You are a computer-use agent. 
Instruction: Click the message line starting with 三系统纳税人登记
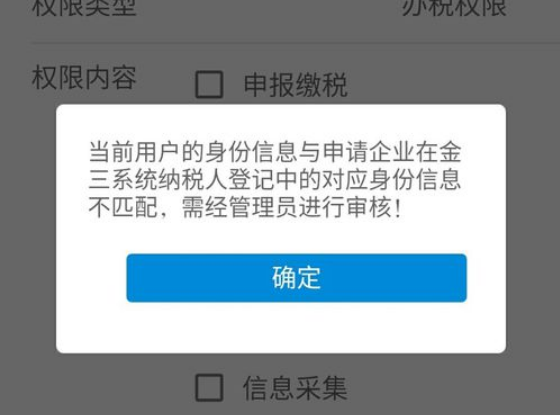point(275,179)
